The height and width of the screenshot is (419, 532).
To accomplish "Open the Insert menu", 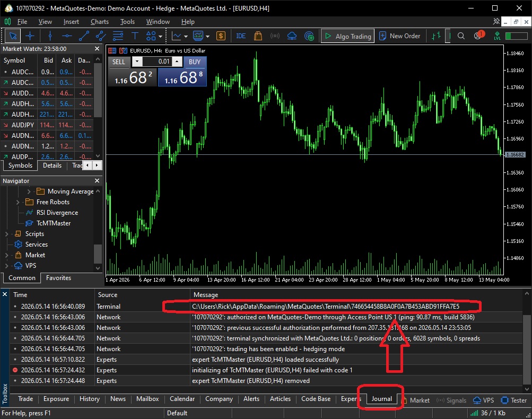I will click(71, 22).
